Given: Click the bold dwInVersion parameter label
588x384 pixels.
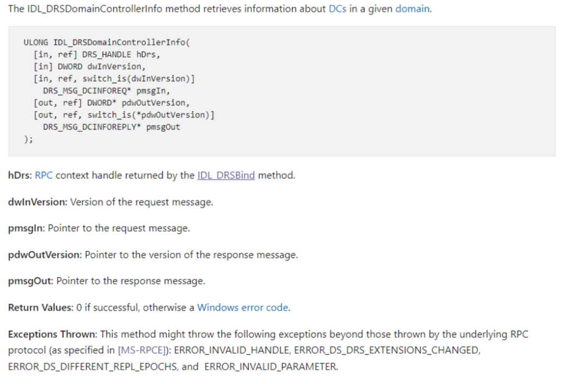Looking at the screenshot, I should (x=38, y=202).
